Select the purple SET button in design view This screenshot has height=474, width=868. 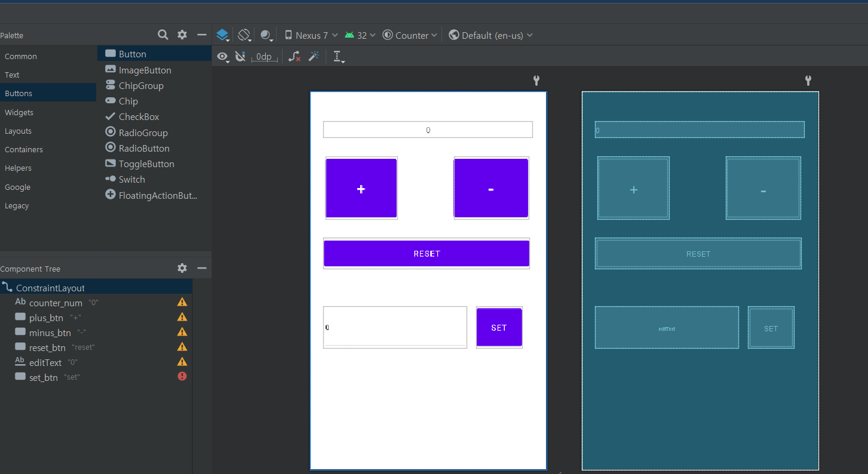tap(499, 327)
